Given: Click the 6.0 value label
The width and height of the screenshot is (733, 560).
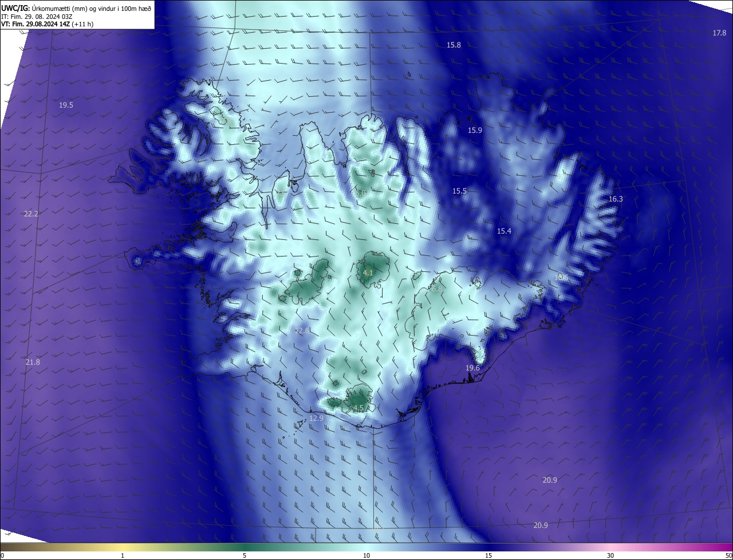Looking at the screenshot, I should coord(361,194).
